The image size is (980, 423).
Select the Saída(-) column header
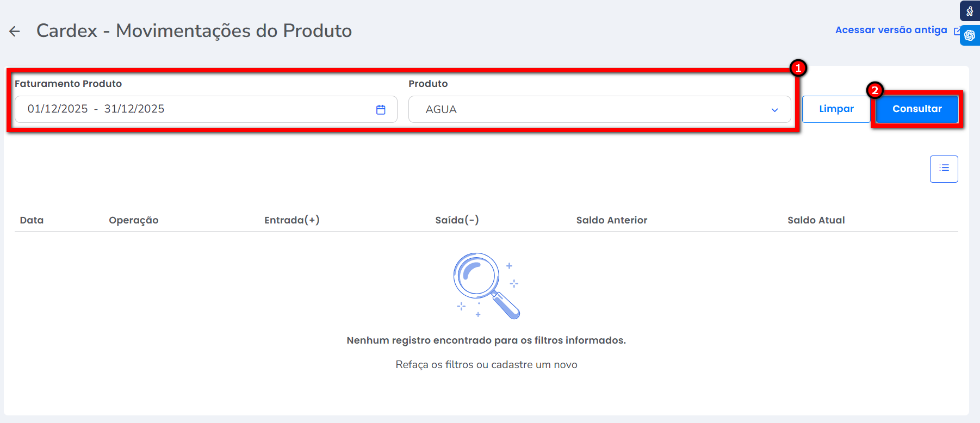click(x=457, y=220)
